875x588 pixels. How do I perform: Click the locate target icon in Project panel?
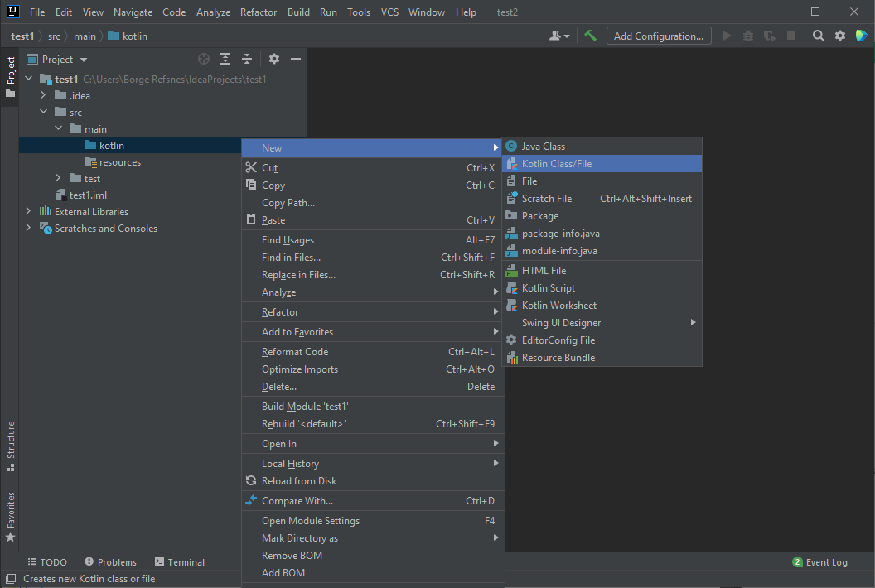point(205,60)
